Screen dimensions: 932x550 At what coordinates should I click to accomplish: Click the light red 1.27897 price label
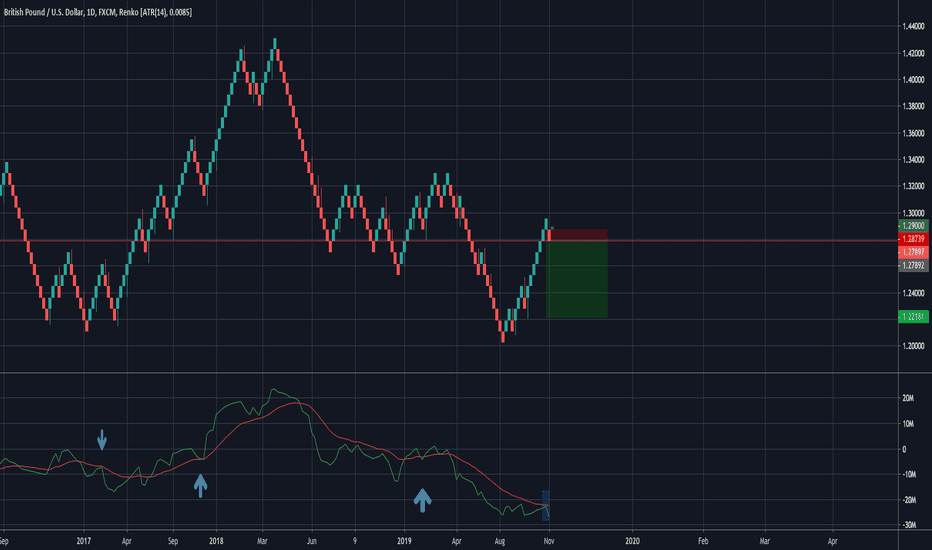[x=914, y=253]
